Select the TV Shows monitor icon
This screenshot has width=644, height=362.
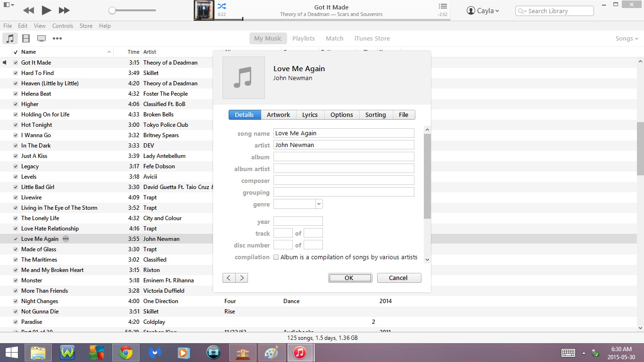(x=41, y=39)
